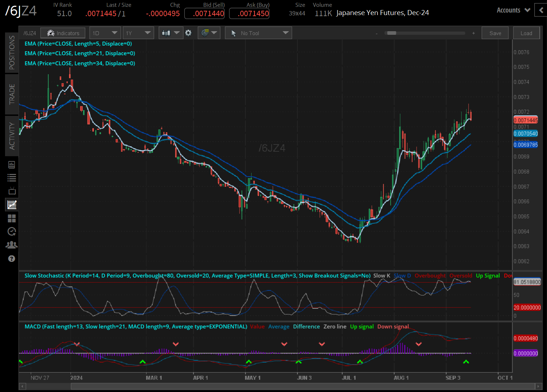This screenshot has height=392, width=547.
Task: Click the Indicators button
Action: click(63, 33)
